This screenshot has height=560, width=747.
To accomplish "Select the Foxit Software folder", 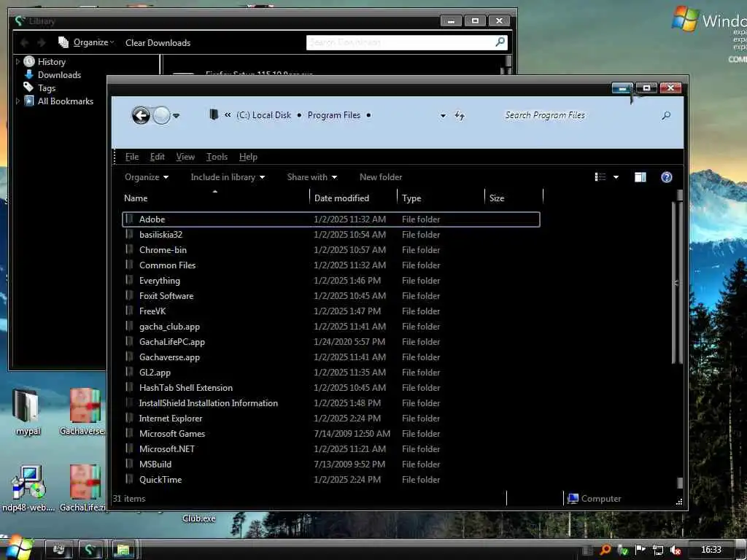I will [331, 296].
